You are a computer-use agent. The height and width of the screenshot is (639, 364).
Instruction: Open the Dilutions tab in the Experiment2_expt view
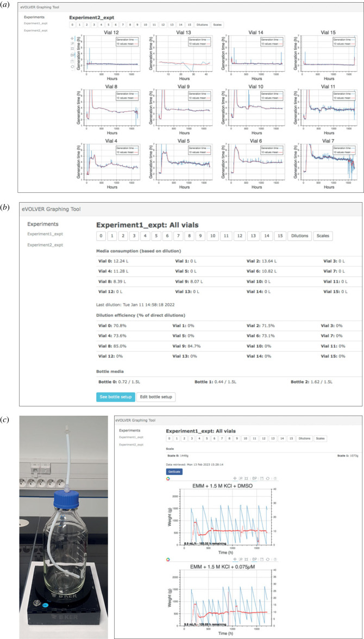202,24
